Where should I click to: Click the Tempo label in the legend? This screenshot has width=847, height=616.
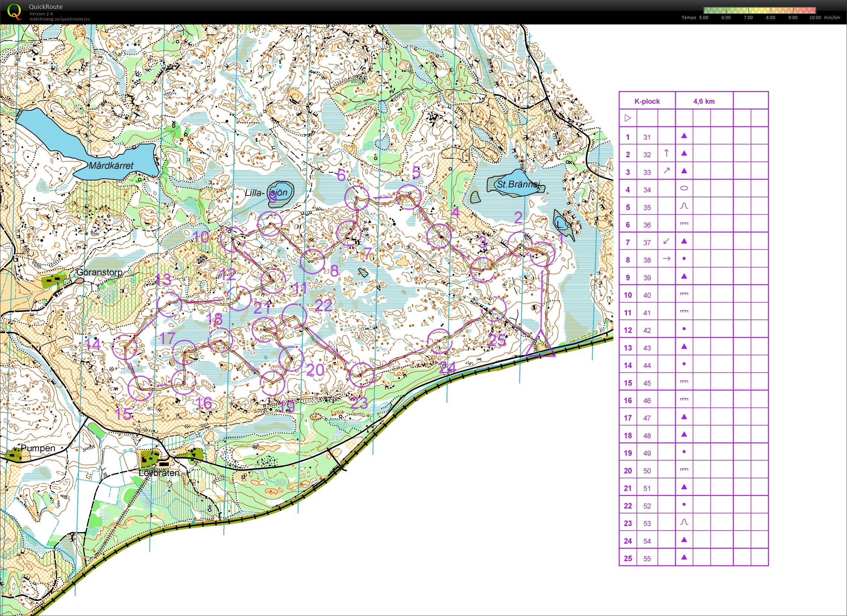[689, 17]
